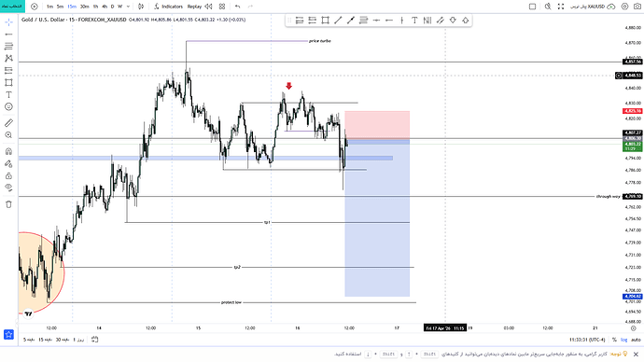
Task: Take a chart snapshot with camera icon
Action: (x=637, y=7)
